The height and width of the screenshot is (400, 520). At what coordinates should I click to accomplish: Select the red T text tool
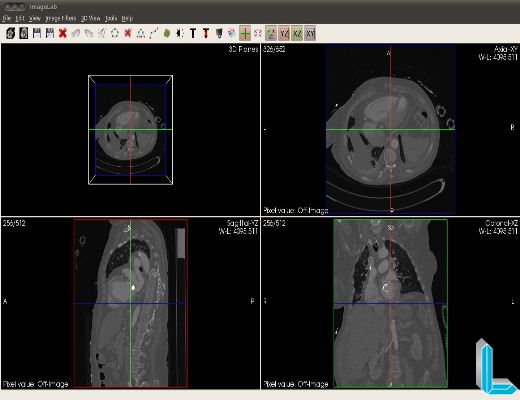[206, 33]
